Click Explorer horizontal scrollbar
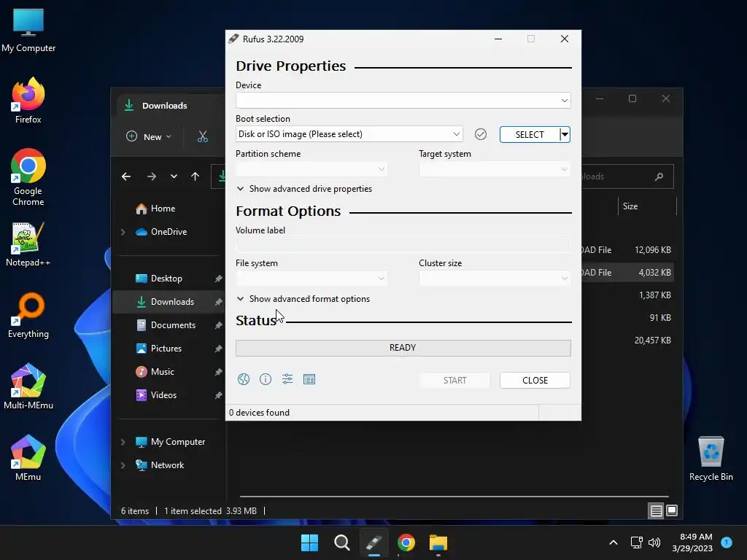747x560 pixels. (454, 496)
